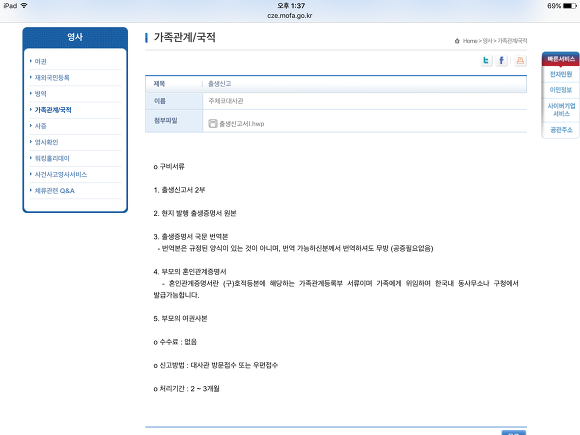
Task: Click the 구비서류 heading line
Action: click(169, 166)
